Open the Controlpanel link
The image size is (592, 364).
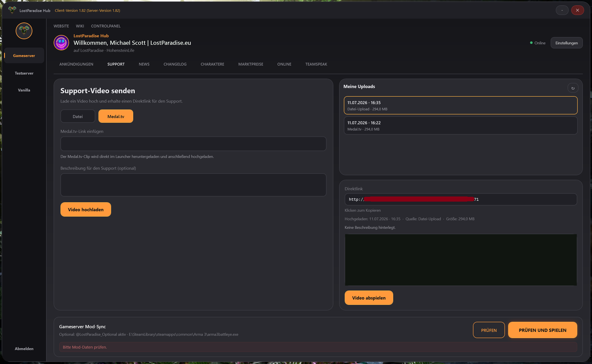pos(106,26)
